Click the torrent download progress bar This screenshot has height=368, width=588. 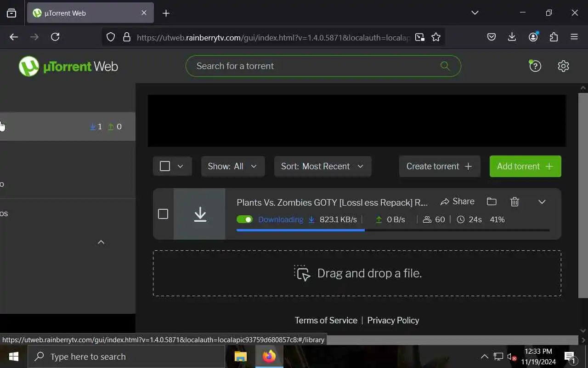[x=393, y=230]
